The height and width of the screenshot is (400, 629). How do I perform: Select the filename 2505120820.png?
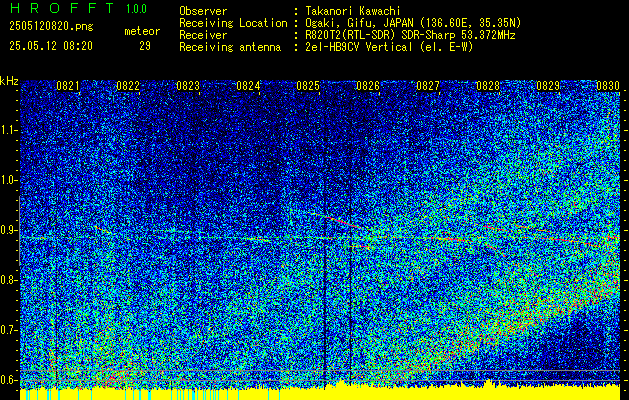(x=51, y=27)
